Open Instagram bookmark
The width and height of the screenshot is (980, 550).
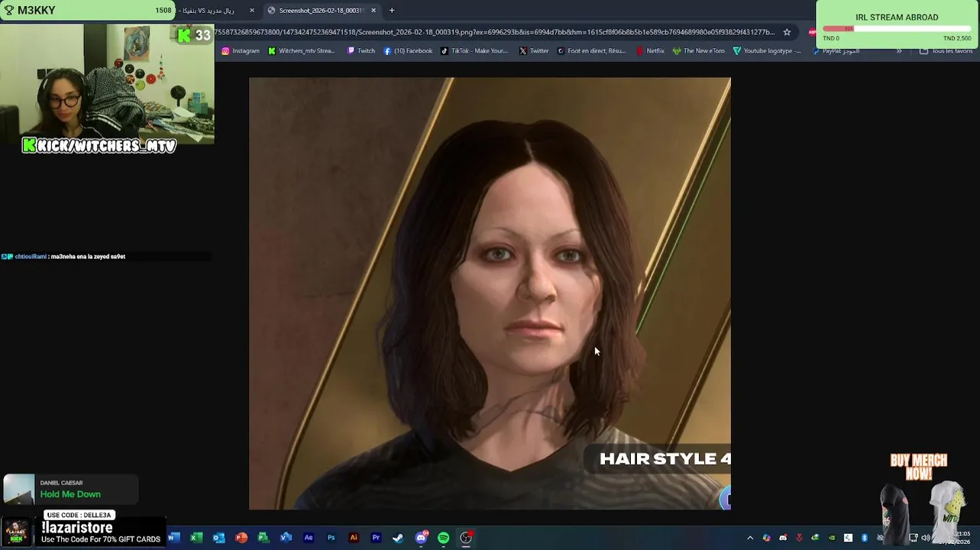[241, 51]
